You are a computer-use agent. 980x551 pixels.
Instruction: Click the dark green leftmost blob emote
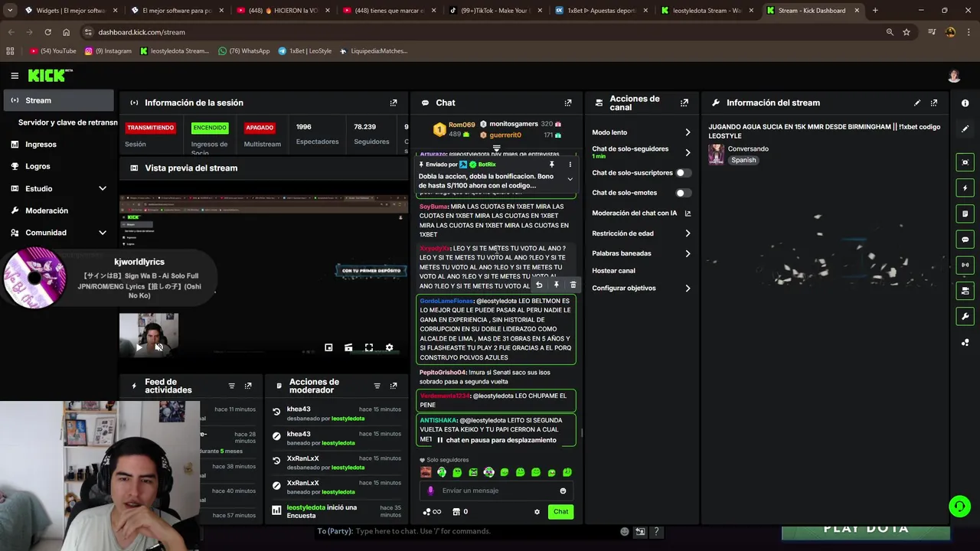point(442,472)
